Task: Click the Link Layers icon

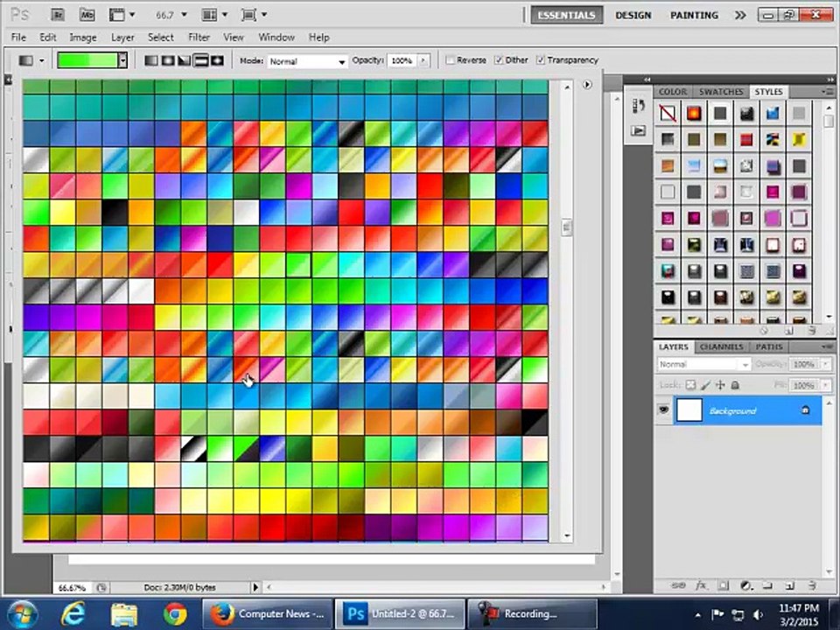Action: 678,585
